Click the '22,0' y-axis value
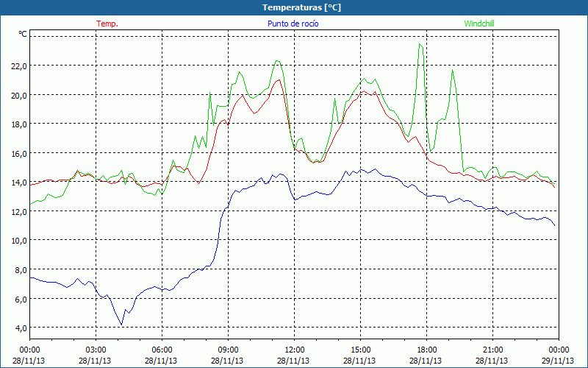The width and height of the screenshot is (588, 368). tap(19, 66)
